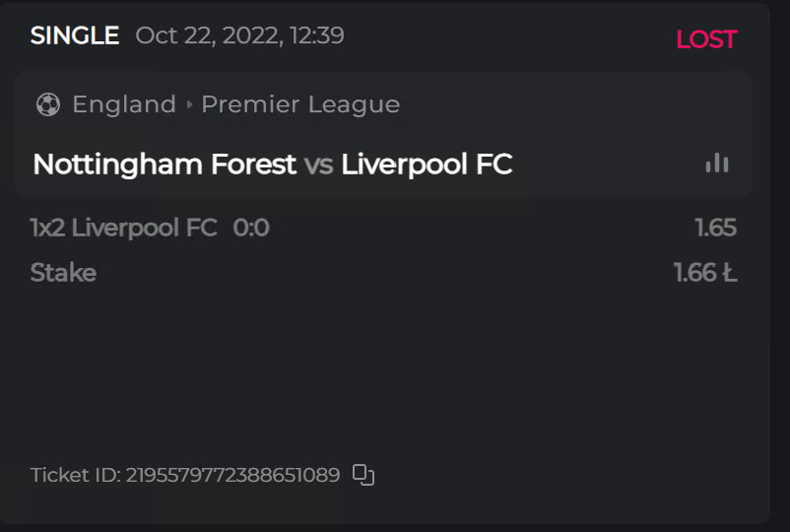Select the Nottingham Forest team name
Image resolution: width=790 pixels, height=532 pixels.
point(165,165)
